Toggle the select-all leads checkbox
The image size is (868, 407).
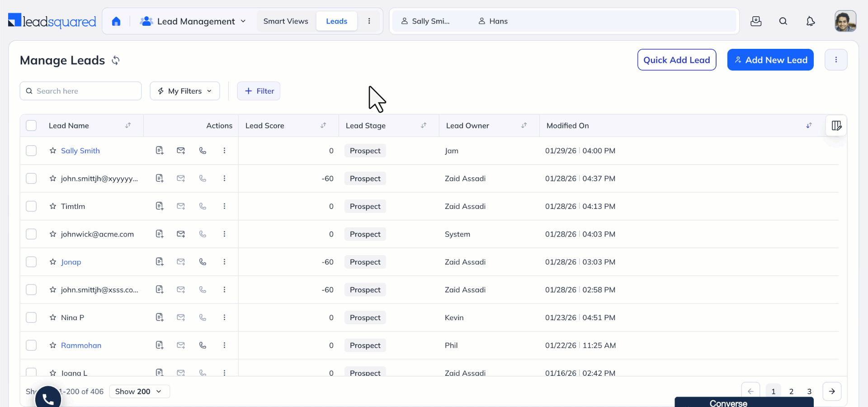tap(31, 126)
